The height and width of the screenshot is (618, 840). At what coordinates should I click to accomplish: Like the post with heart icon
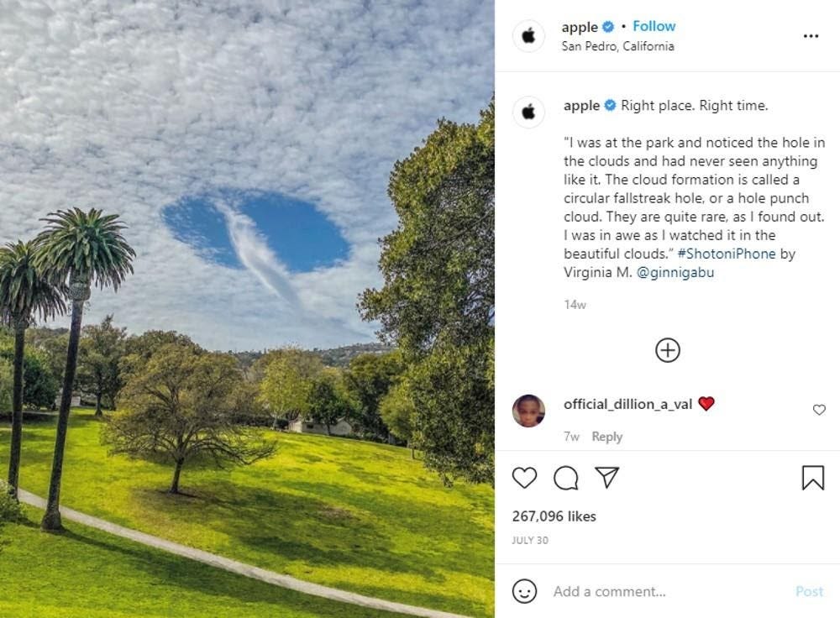click(524, 478)
